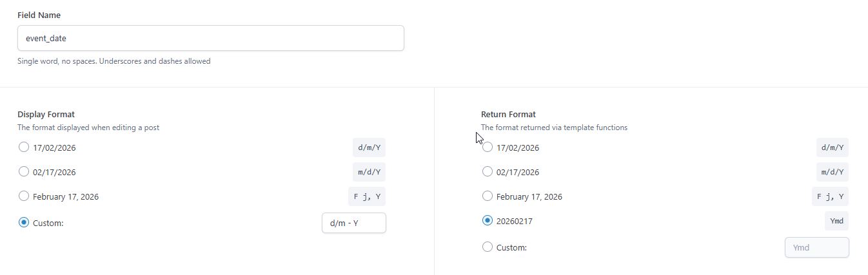Viewport: 868px width, 275px height.
Task: Click the d/m/Y code badge under Return Format
Action: [832, 147]
